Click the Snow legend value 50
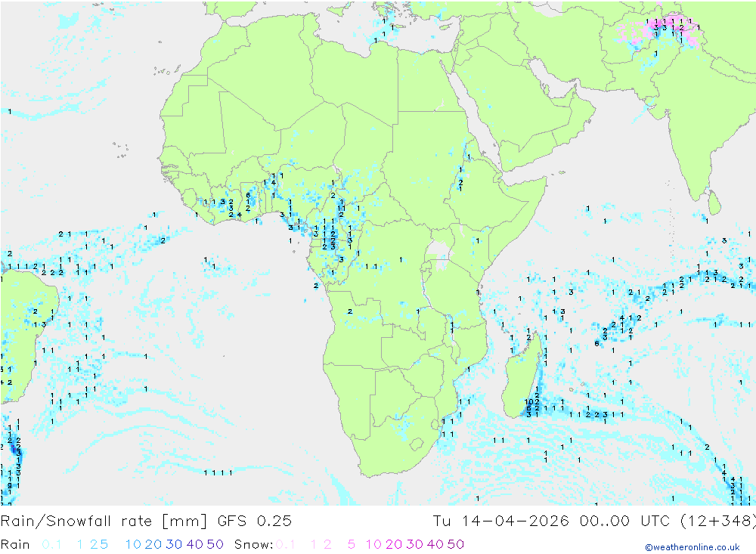The image size is (756, 554). pyautogui.click(x=456, y=544)
